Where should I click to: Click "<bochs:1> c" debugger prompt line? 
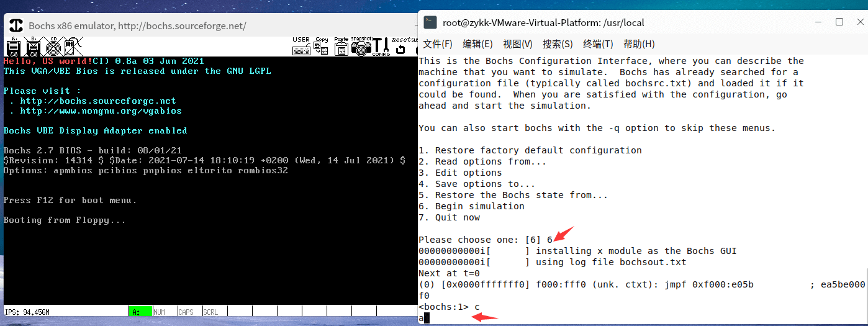[449, 307]
